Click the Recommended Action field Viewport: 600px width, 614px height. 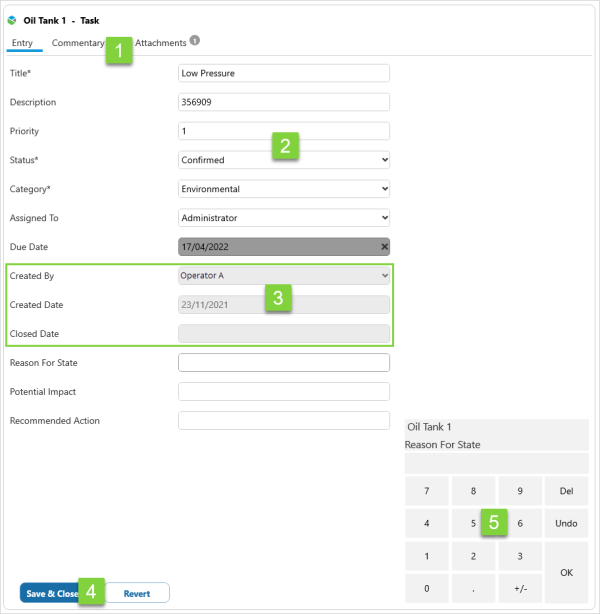coord(283,421)
